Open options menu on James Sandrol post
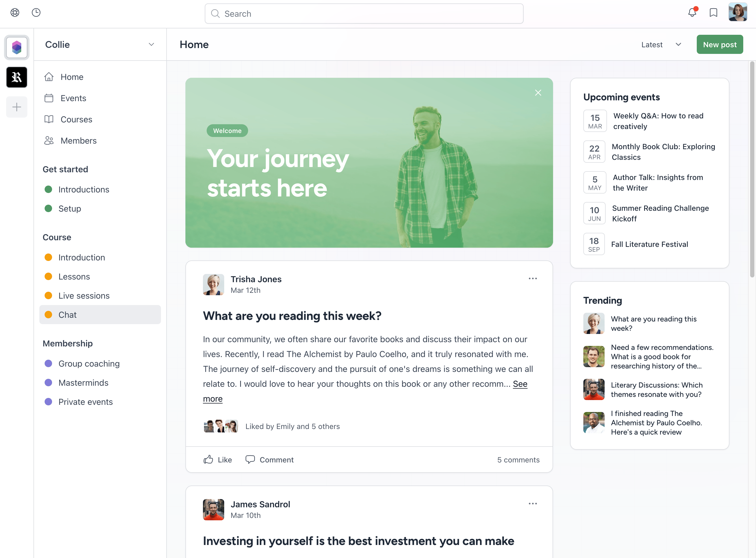 pyautogui.click(x=532, y=504)
